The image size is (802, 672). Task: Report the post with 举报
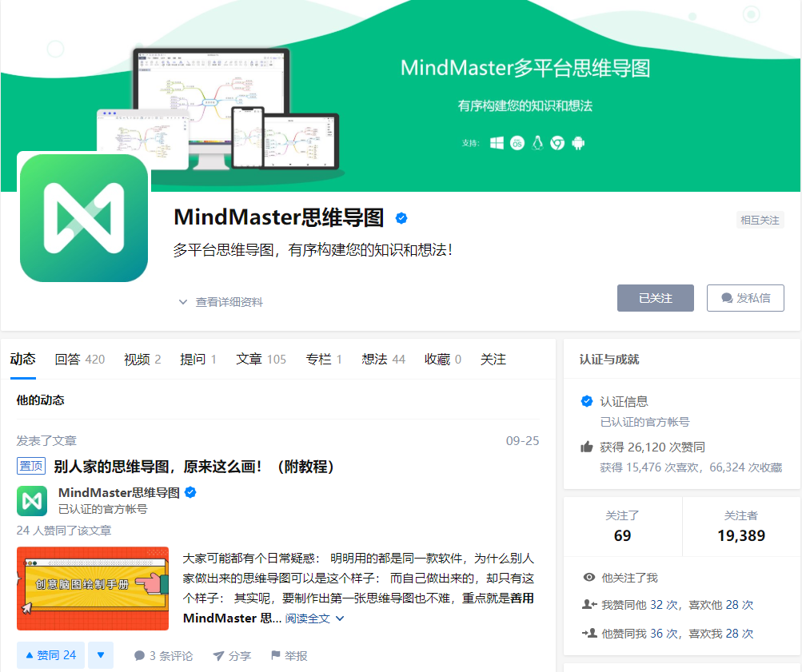click(x=289, y=656)
